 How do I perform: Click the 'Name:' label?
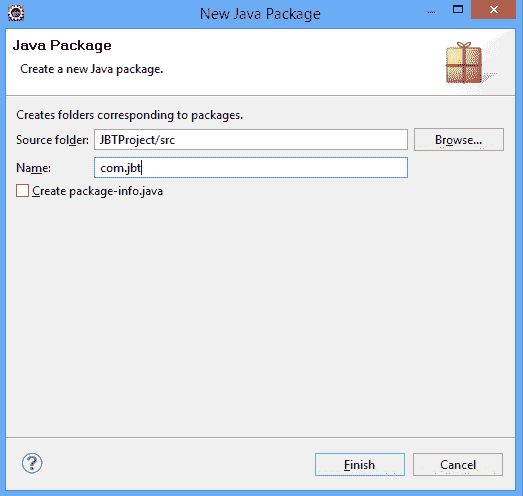(x=33, y=168)
